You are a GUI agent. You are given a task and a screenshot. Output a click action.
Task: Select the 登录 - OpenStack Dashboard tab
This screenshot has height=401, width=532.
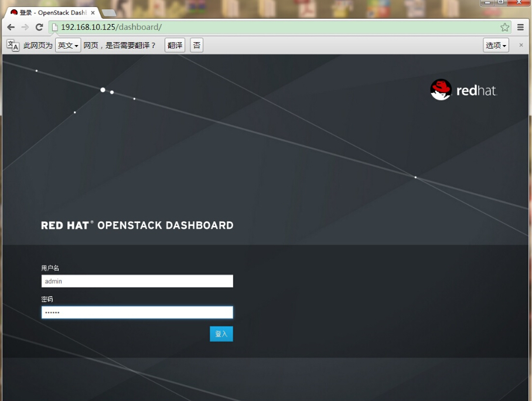pyautogui.click(x=53, y=12)
